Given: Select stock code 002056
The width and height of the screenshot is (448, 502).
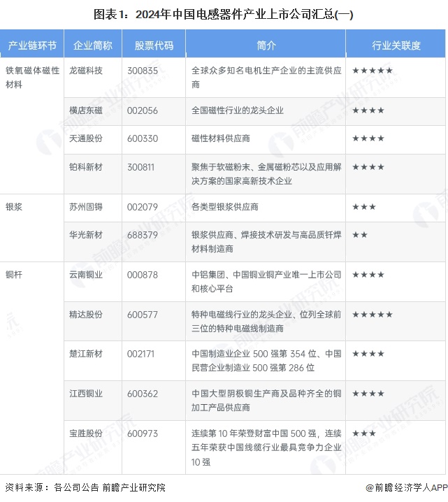Looking at the screenshot, I should [x=143, y=110].
